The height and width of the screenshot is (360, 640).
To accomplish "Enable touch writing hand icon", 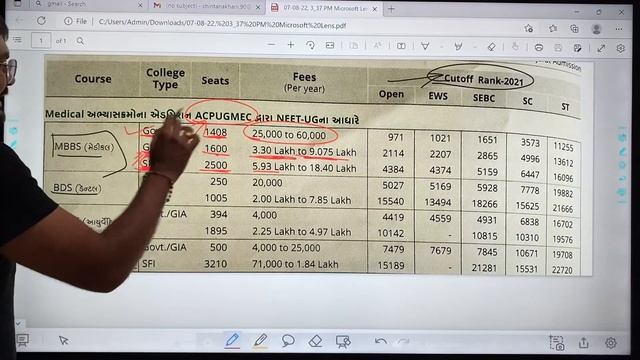I will [x=515, y=47].
